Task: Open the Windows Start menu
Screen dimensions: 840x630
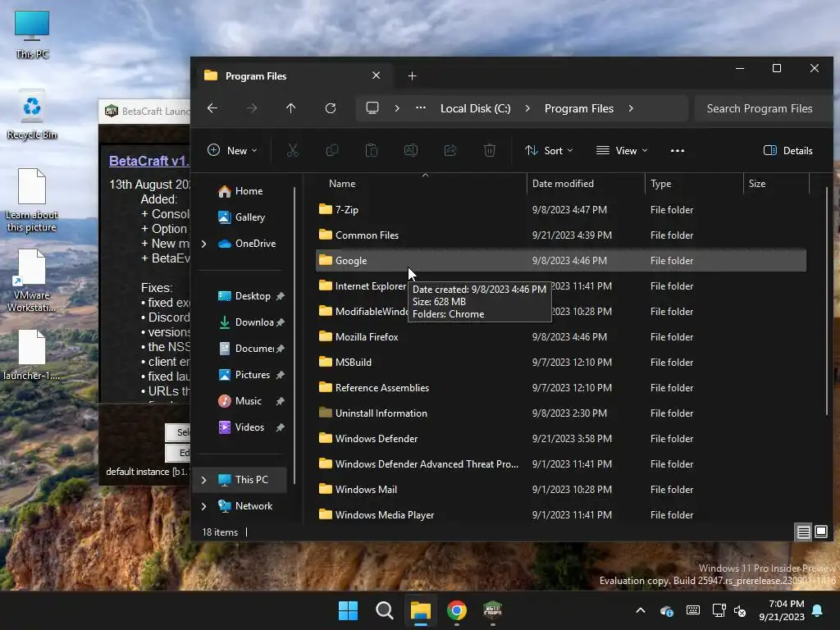Action: click(348, 610)
